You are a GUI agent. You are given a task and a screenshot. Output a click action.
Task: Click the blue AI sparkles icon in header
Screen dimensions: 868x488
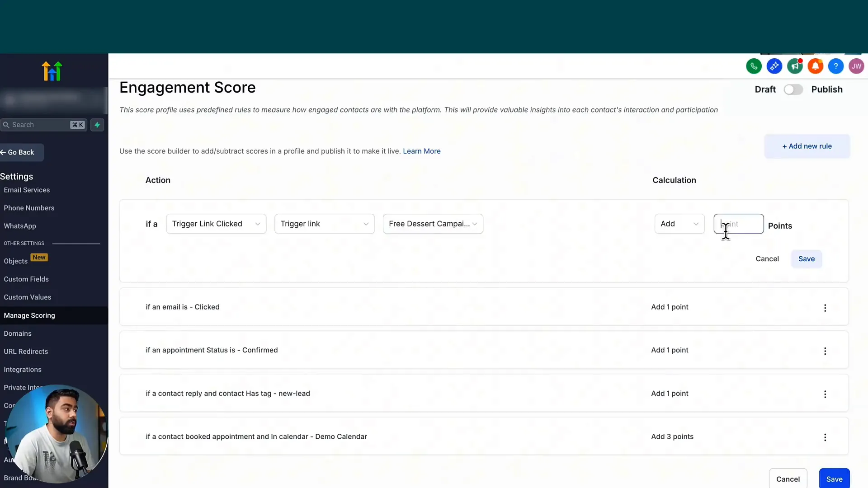(774, 66)
